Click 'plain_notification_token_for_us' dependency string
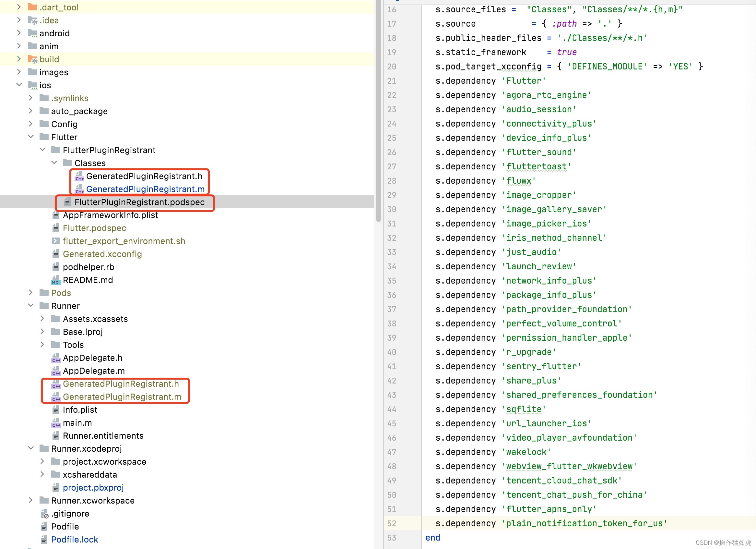The width and height of the screenshot is (756, 549). pyautogui.click(x=584, y=523)
